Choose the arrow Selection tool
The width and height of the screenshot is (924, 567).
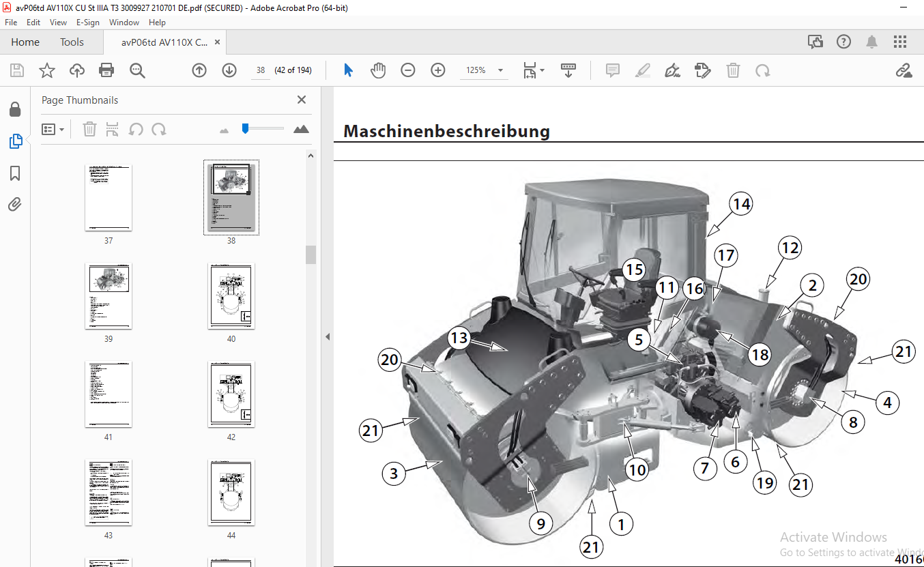[x=348, y=70]
